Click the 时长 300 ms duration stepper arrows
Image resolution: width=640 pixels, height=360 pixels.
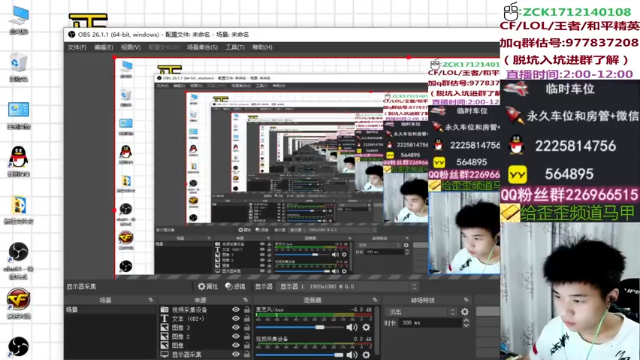coord(466,323)
